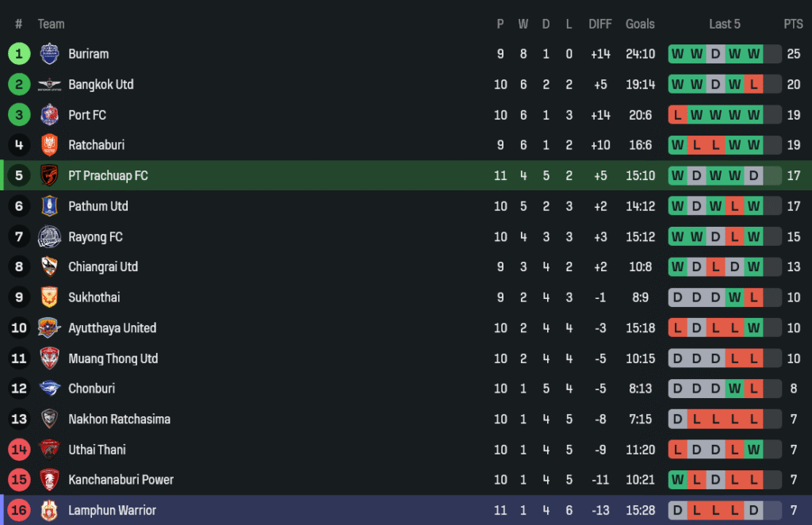Image resolution: width=812 pixels, height=525 pixels.
Task: Click the Lamphun Warrior club badge
Action: (x=49, y=511)
